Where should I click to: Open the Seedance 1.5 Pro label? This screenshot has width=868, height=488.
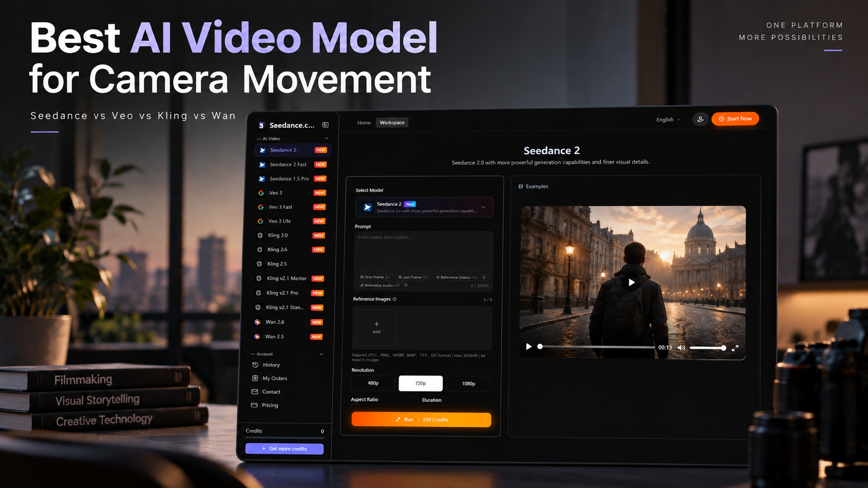point(289,179)
